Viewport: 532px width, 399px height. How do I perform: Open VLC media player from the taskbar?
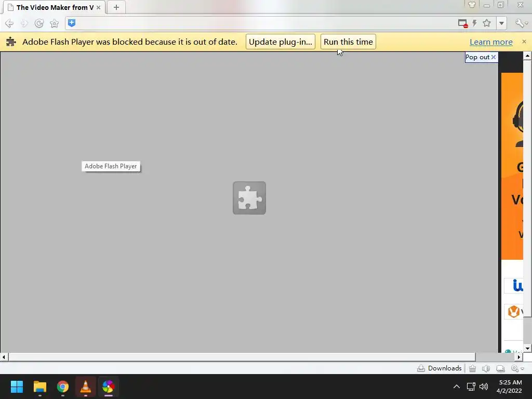click(x=86, y=387)
